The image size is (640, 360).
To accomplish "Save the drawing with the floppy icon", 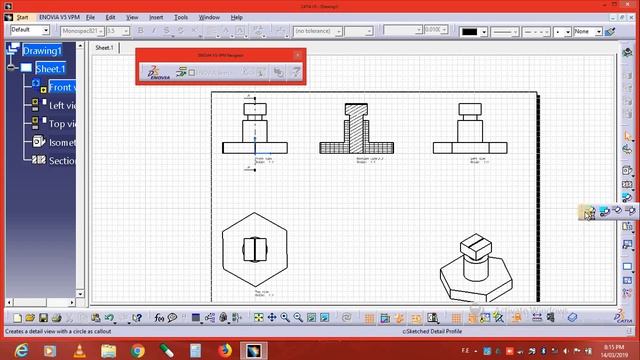I will coord(43,318).
